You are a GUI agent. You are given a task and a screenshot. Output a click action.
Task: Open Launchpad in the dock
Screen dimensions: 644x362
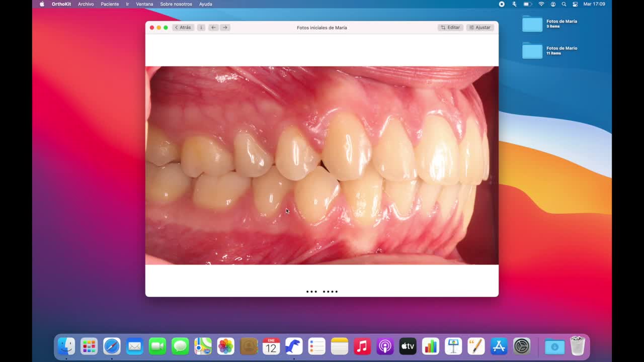tap(89, 346)
